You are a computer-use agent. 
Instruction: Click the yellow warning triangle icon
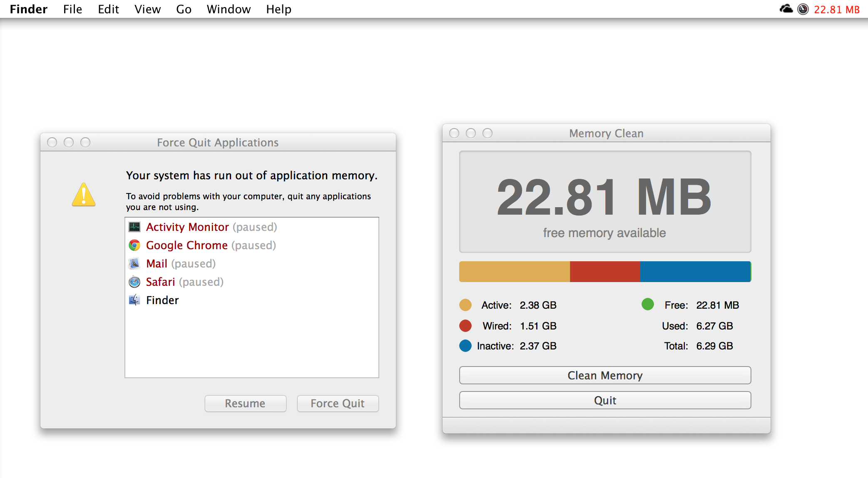pyautogui.click(x=84, y=195)
